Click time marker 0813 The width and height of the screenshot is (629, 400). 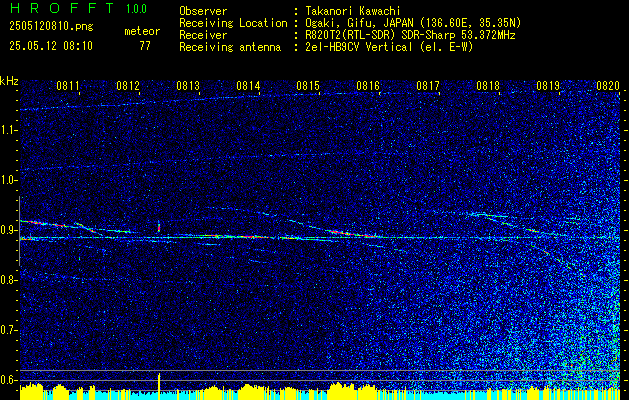pos(188,86)
